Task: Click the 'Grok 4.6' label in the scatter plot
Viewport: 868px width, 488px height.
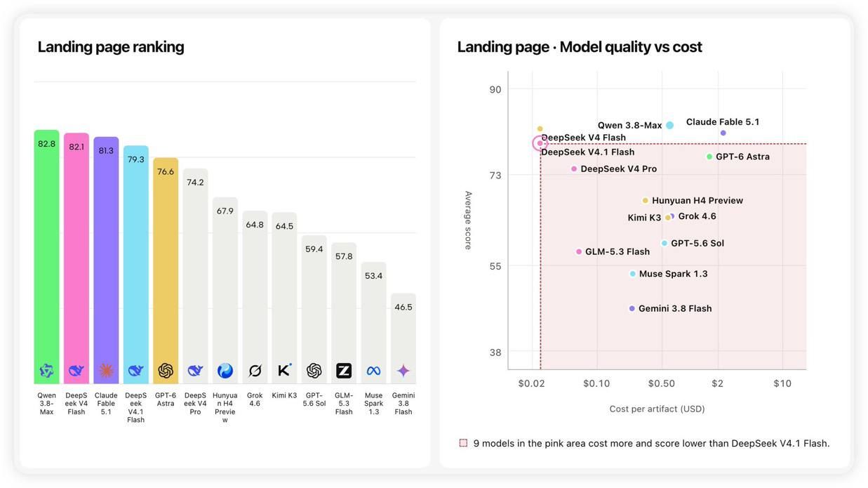Action: click(x=697, y=216)
